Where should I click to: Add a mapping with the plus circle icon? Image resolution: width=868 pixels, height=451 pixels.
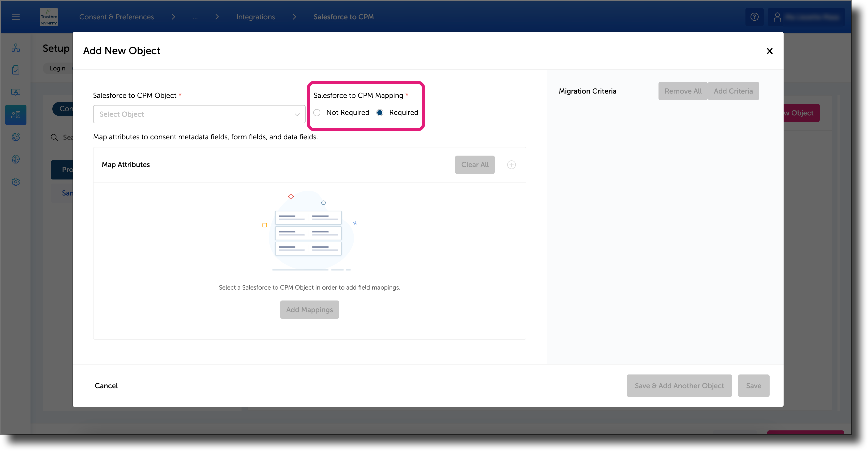[x=511, y=165]
